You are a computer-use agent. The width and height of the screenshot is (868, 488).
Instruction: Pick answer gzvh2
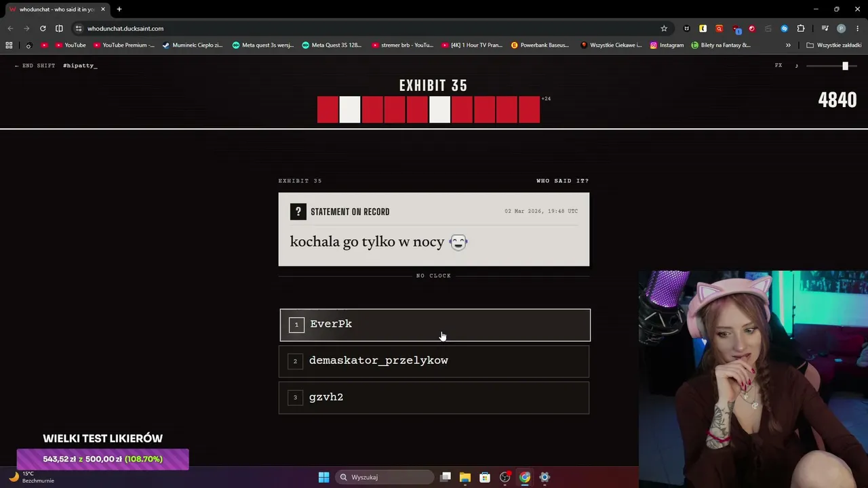pos(434,398)
